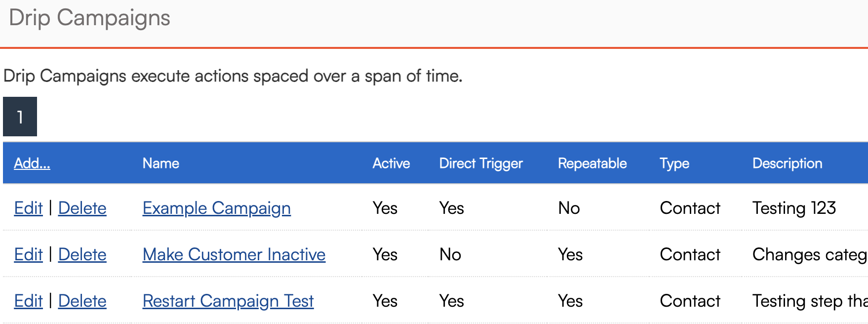The image size is (868, 324).
Task: Select page 1 pagination button
Action: [x=20, y=117]
